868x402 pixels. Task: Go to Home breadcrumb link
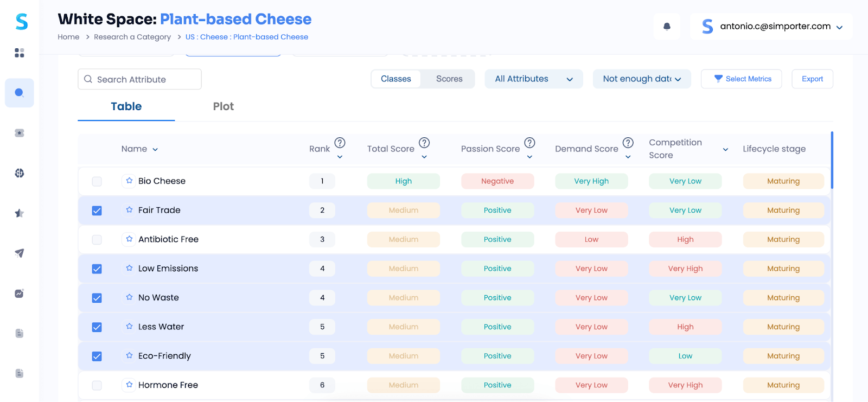[x=68, y=37]
